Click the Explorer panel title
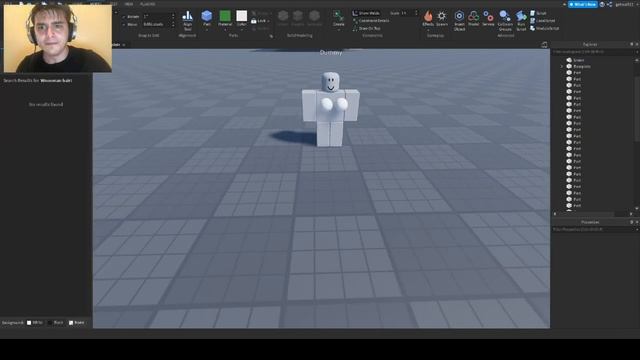Image resolution: width=640 pixels, height=360 pixels. (x=590, y=44)
